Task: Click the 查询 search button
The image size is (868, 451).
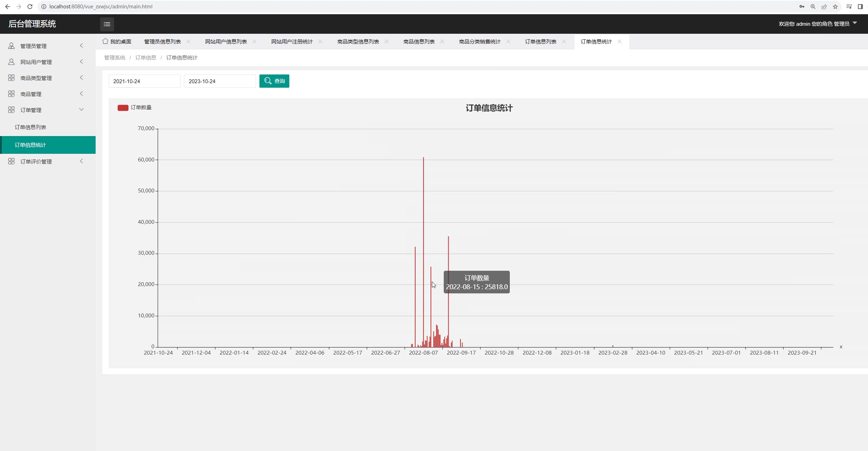Action: tap(274, 81)
